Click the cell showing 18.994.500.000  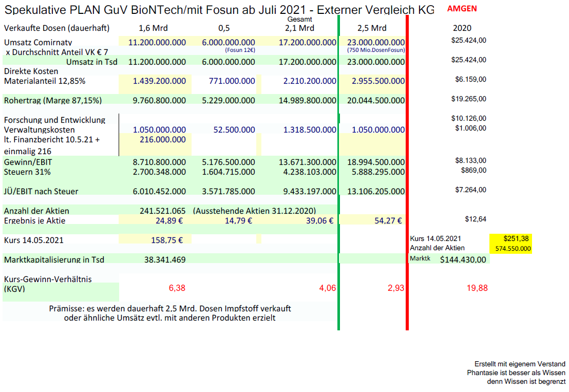click(x=376, y=162)
